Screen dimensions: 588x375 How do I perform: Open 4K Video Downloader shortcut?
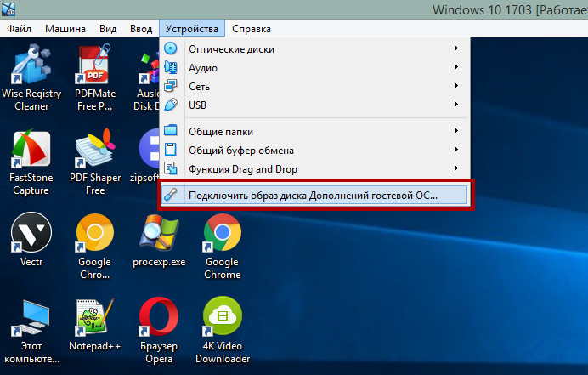[x=223, y=331]
